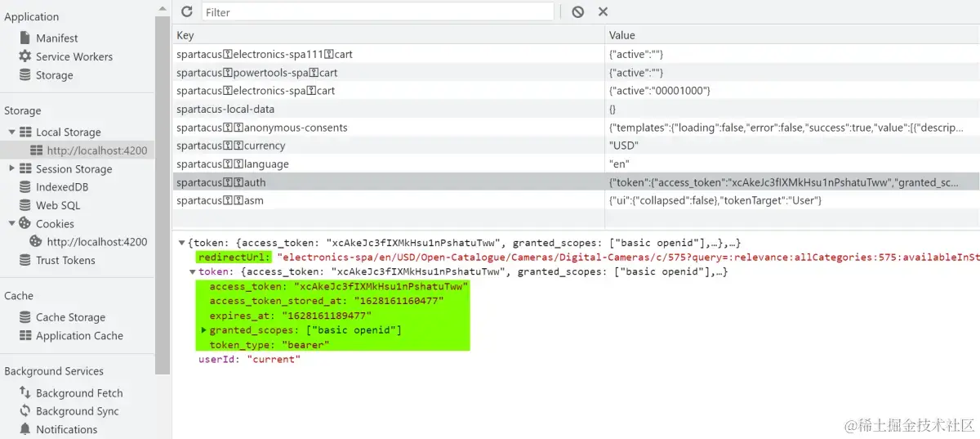
Task: Select the language key row
Action: coord(576,164)
